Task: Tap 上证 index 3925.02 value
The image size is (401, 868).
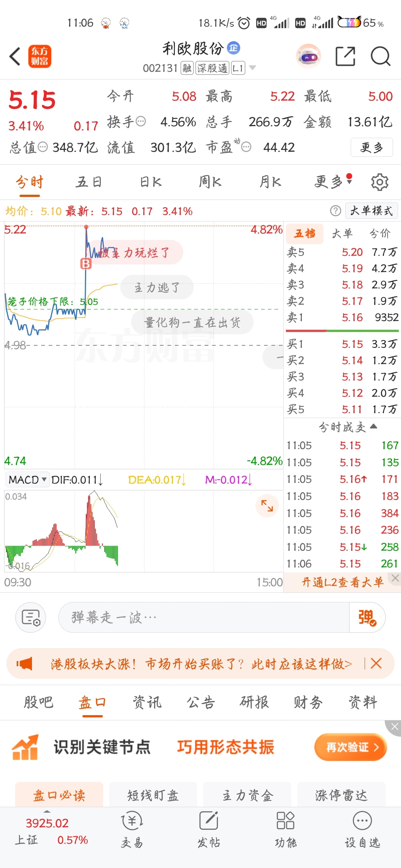Action: [x=47, y=823]
